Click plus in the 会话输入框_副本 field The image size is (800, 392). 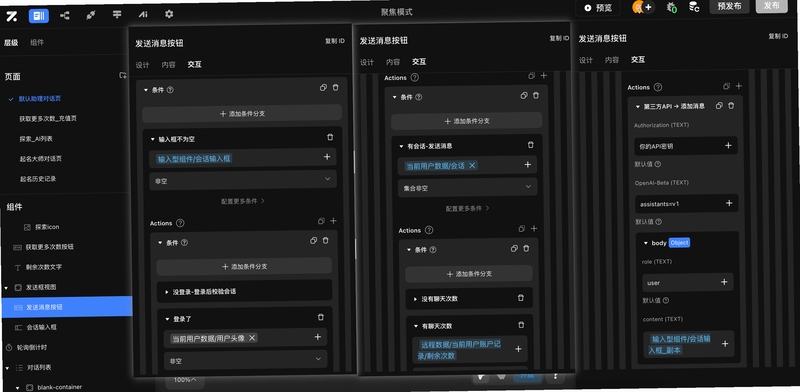coord(724,344)
